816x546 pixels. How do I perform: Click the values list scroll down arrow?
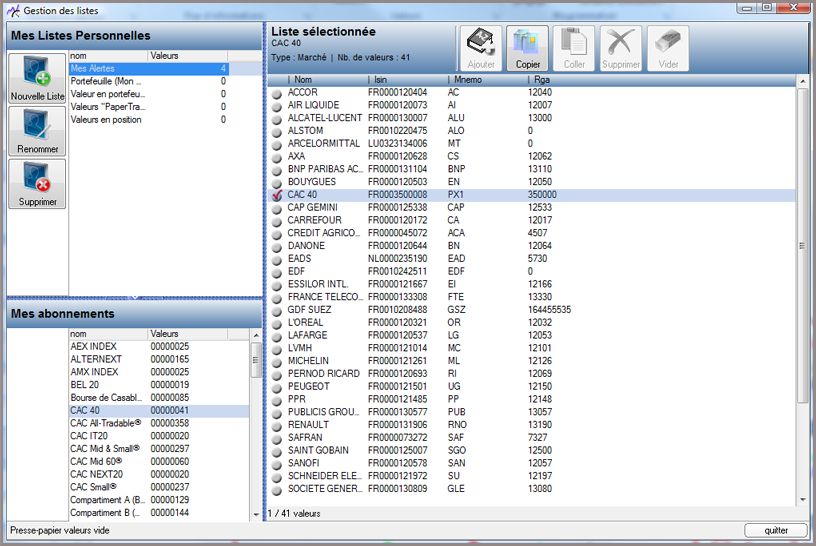(x=802, y=500)
